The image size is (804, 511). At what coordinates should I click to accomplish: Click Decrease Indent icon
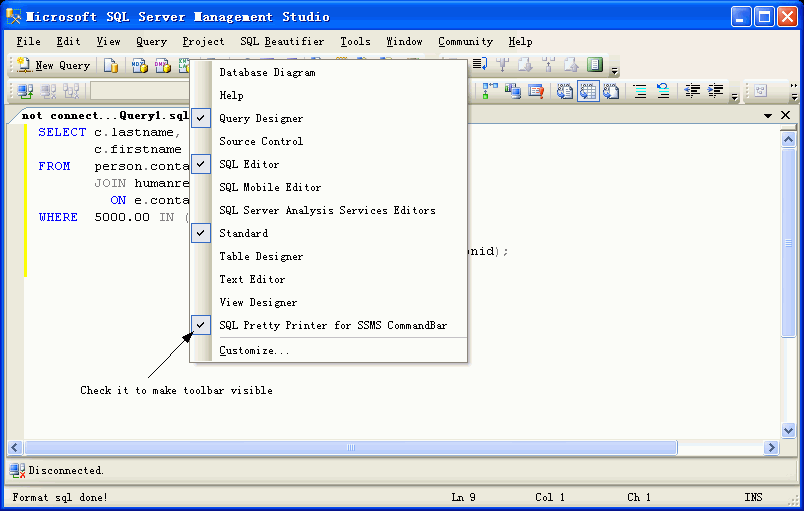click(692, 91)
